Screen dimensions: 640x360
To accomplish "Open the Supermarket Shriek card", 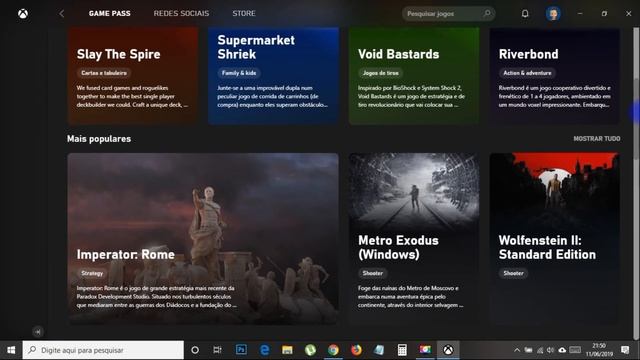I will 273,76.
